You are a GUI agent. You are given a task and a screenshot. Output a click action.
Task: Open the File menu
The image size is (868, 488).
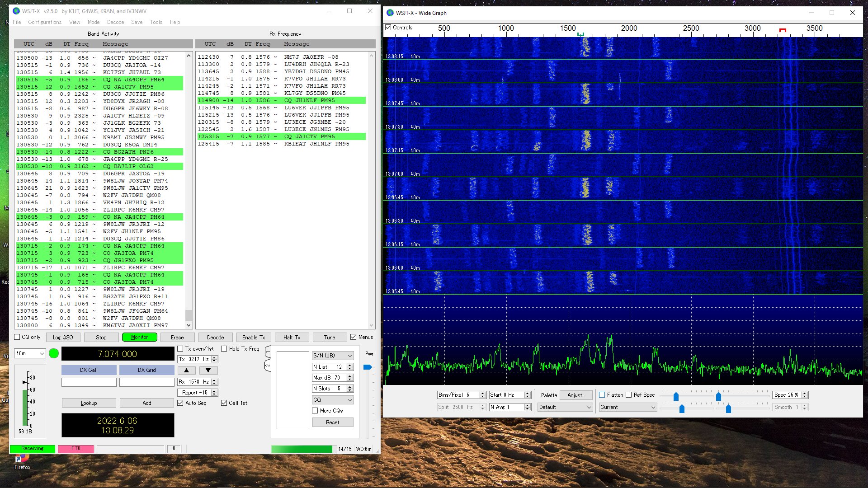pos(17,22)
